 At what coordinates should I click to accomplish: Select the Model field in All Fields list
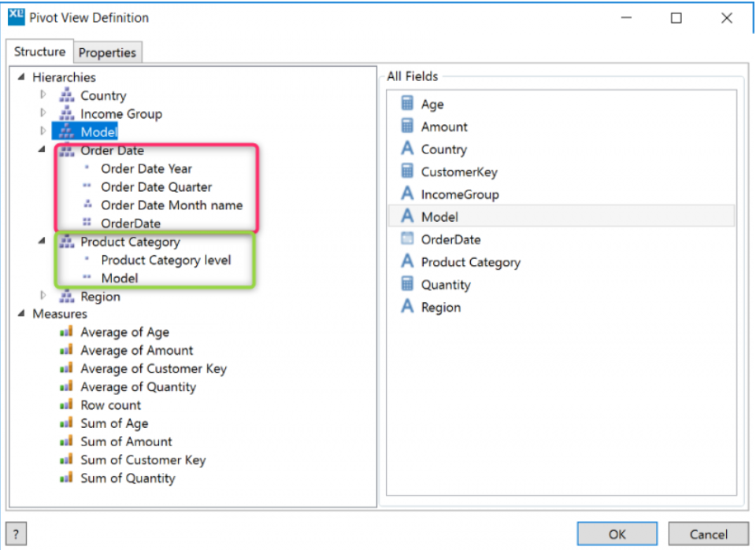coord(440,216)
